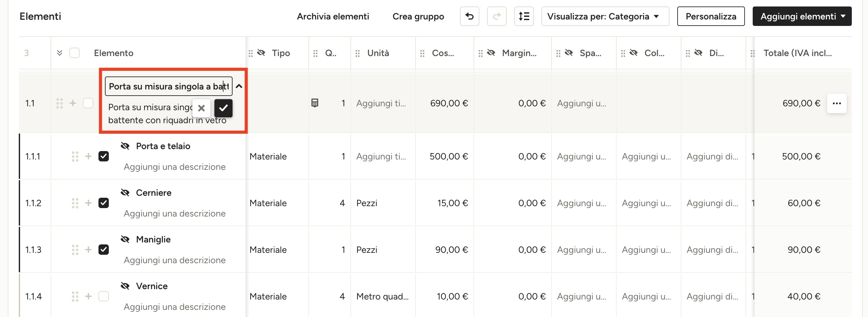
Task: Click the plus icon on Cerniere row
Action: [88, 203]
